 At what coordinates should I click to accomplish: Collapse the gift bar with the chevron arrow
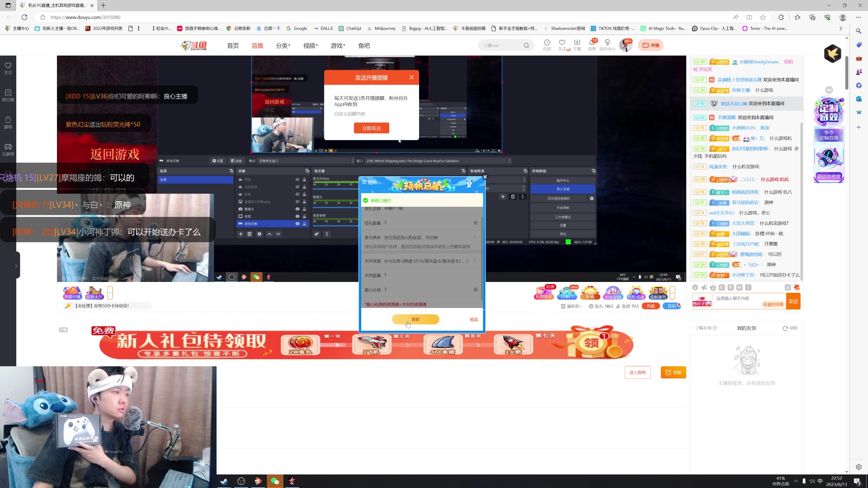[x=673, y=293]
